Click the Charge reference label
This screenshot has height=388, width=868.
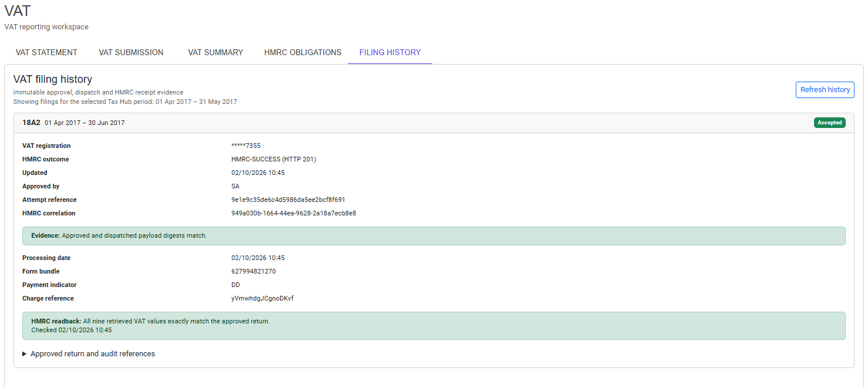[48, 298]
